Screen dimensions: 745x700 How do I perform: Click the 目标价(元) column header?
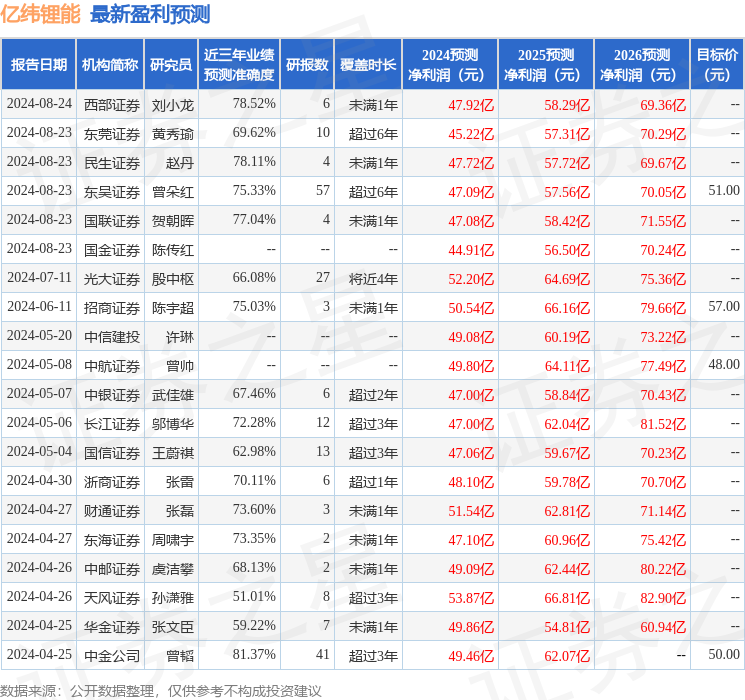pos(717,65)
